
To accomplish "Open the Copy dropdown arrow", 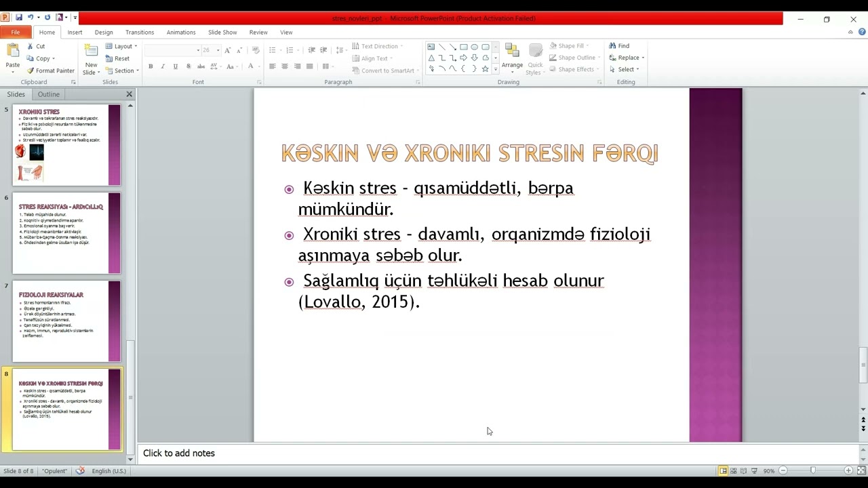I will pyautogui.click(x=54, y=58).
